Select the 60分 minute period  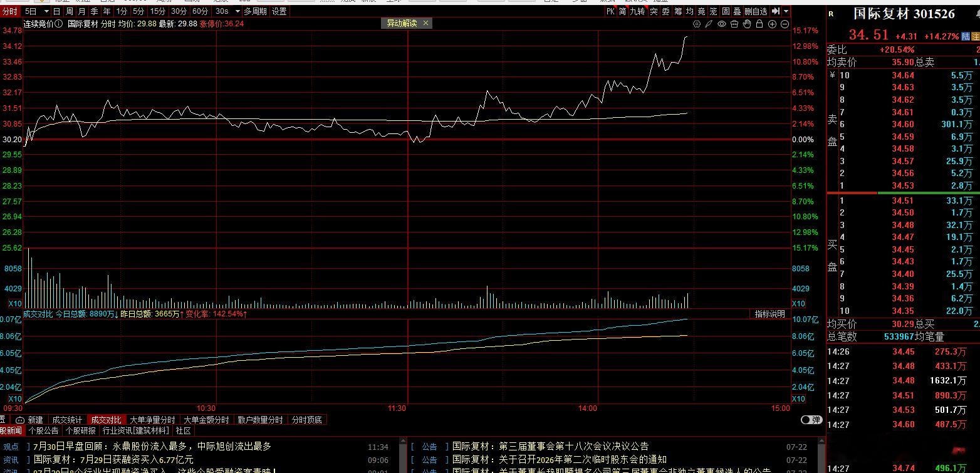(201, 11)
